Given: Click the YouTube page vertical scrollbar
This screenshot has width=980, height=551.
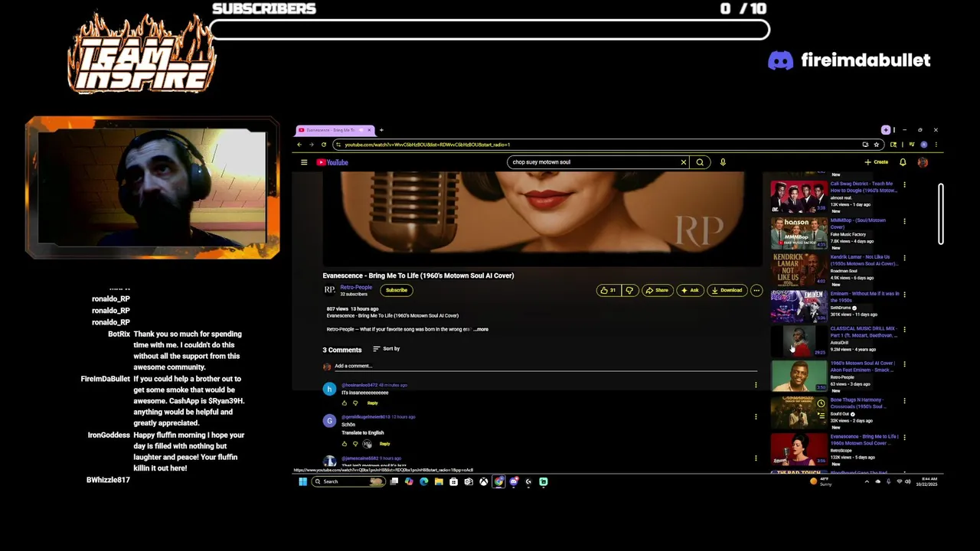Looking at the screenshot, I should tap(941, 214).
